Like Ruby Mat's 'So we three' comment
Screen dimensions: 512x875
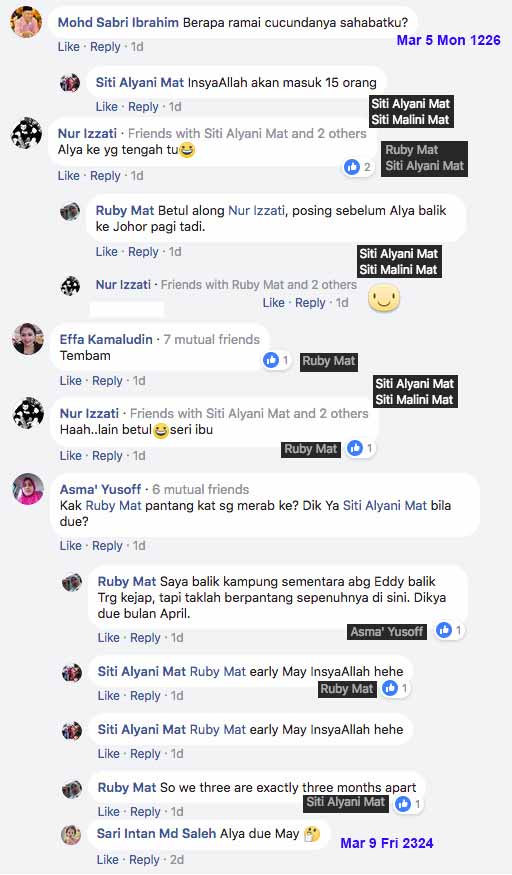tap(108, 811)
